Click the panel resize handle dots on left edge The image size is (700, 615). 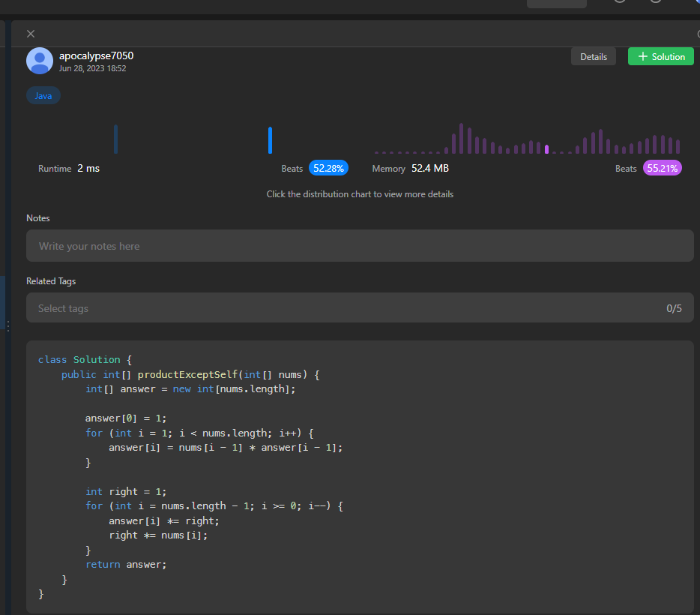click(x=8, y=326)
